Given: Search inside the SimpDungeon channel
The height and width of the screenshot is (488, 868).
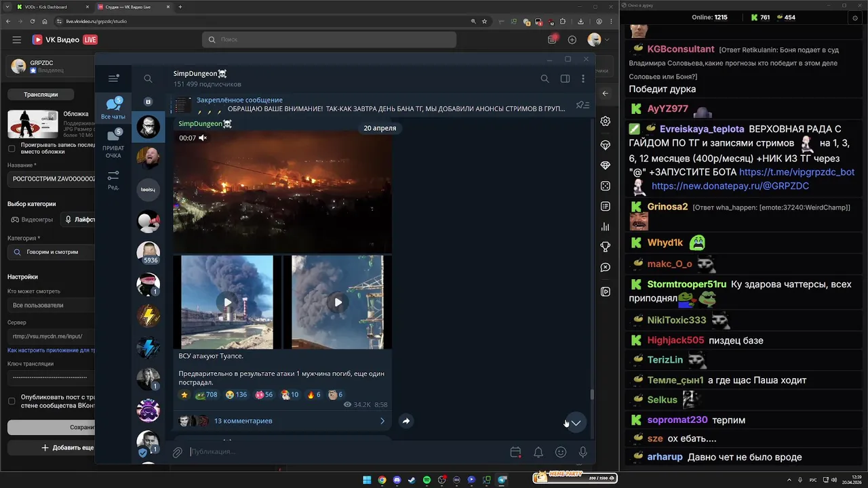Looking at the screenshot, I should [545, 79].
